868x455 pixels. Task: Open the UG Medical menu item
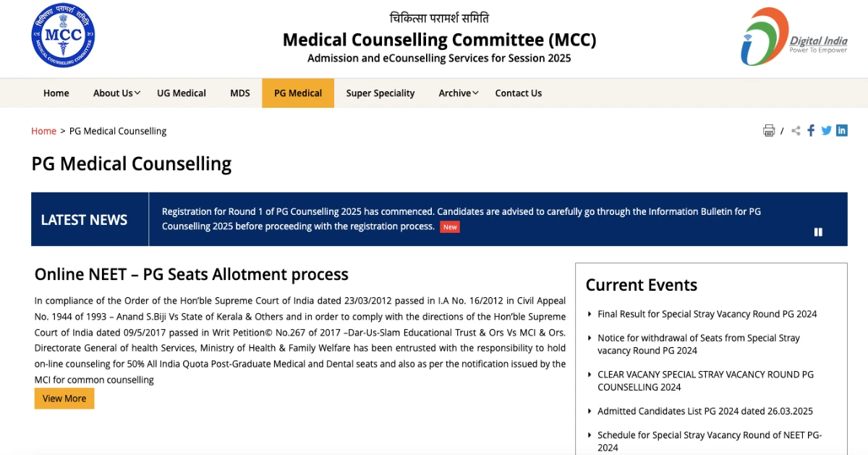point(182,93)
